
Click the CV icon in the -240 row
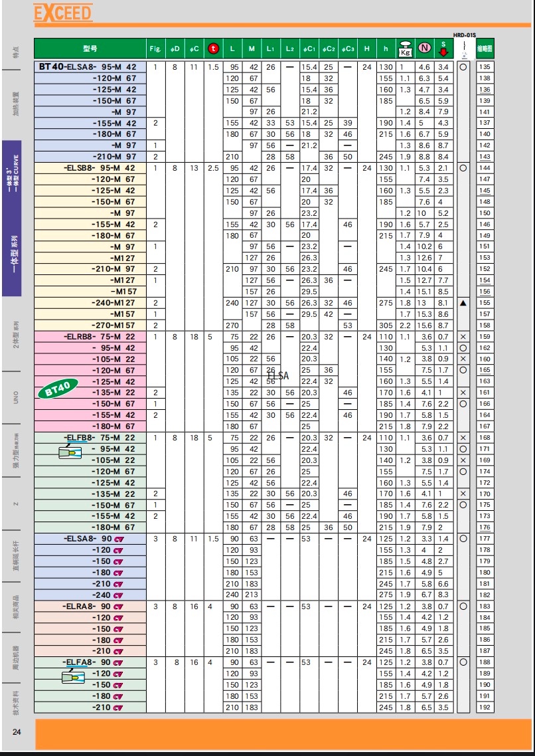[x=118, y=595]
